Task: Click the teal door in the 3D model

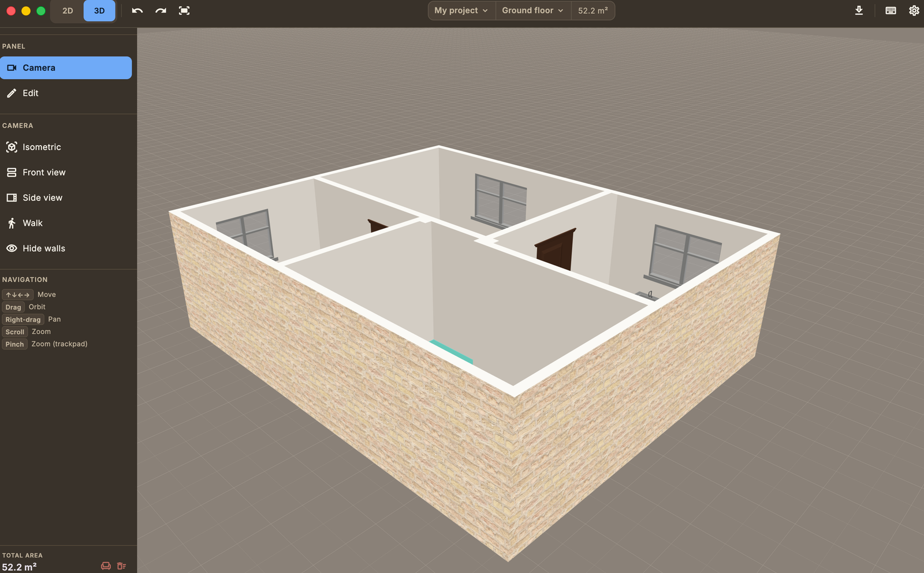Action: coord(452,352)
